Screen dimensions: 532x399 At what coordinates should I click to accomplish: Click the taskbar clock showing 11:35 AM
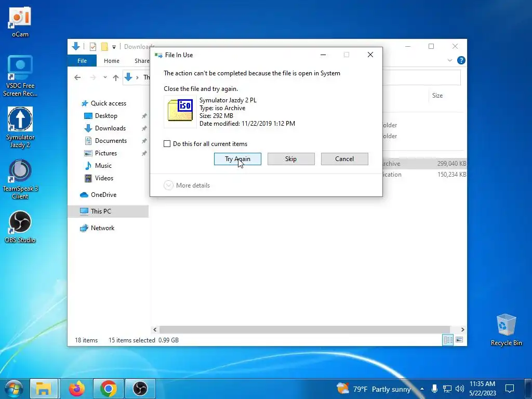click(483, 389)
